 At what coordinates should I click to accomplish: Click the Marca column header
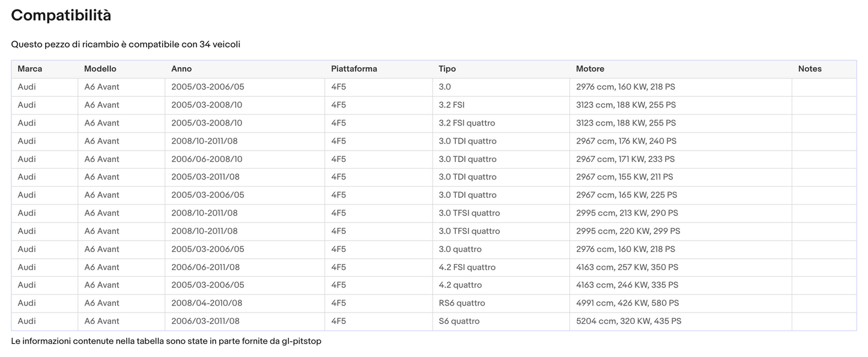point(30,69)
